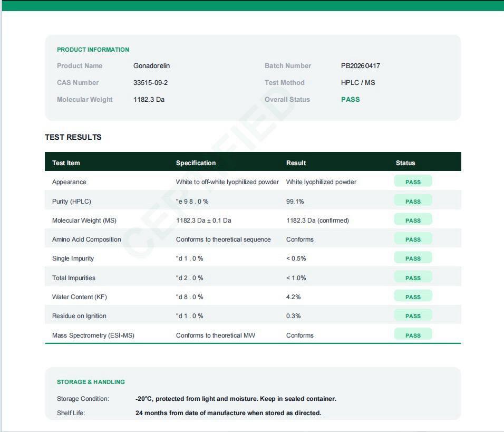The height and width of the screenshot is (432, 504).
Task: Click the PRODUCT INFORMATION heading
Action: pos(93,50)
